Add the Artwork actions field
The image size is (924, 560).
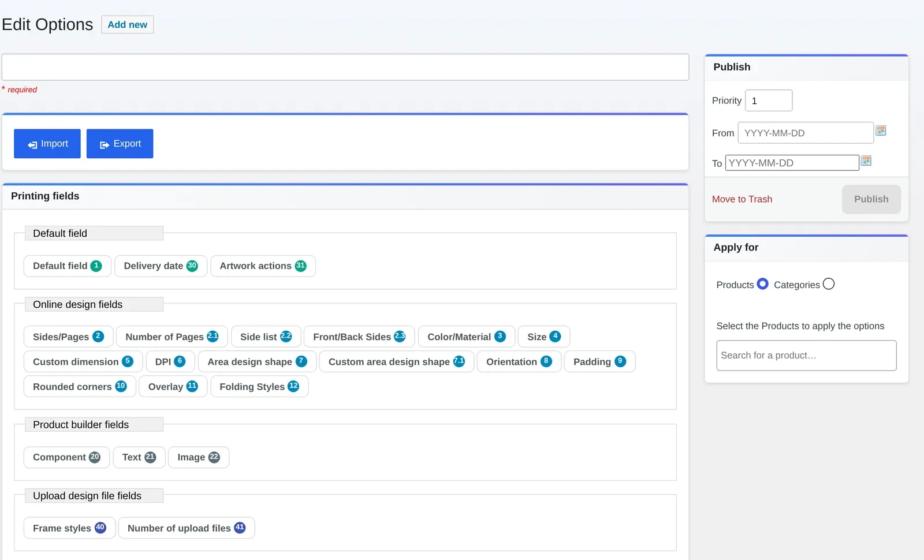pos(263,266)
